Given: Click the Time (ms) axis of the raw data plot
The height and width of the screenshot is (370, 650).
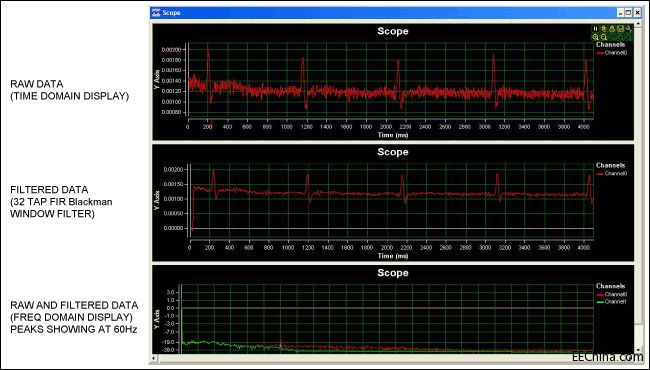Looking at the screenshot, I should point(393,135).
